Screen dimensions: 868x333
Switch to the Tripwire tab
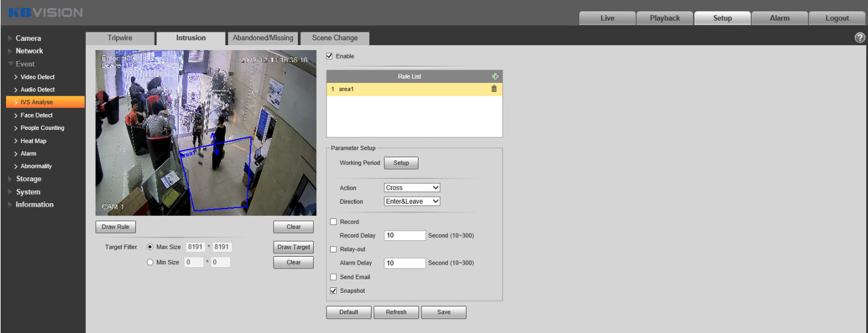119,38
